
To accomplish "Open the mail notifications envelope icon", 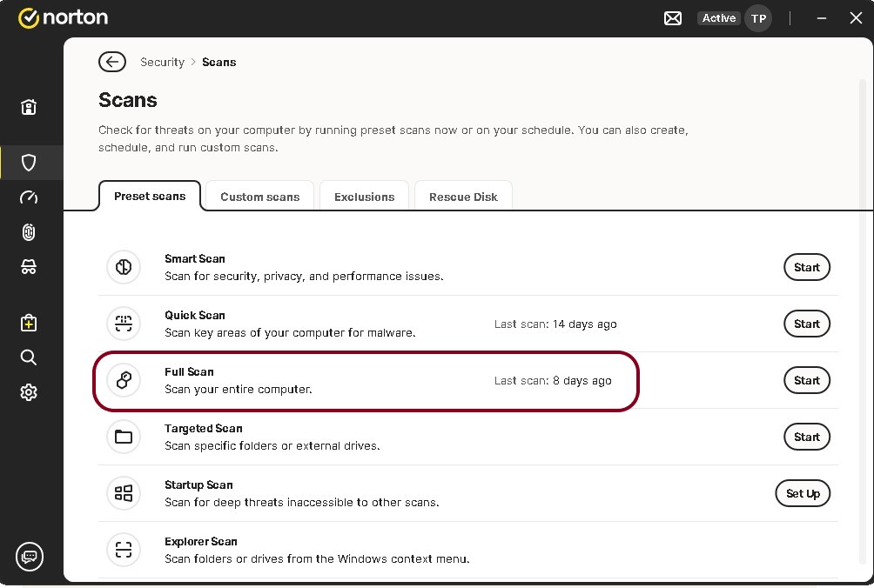I will click(x=673, y=18).
